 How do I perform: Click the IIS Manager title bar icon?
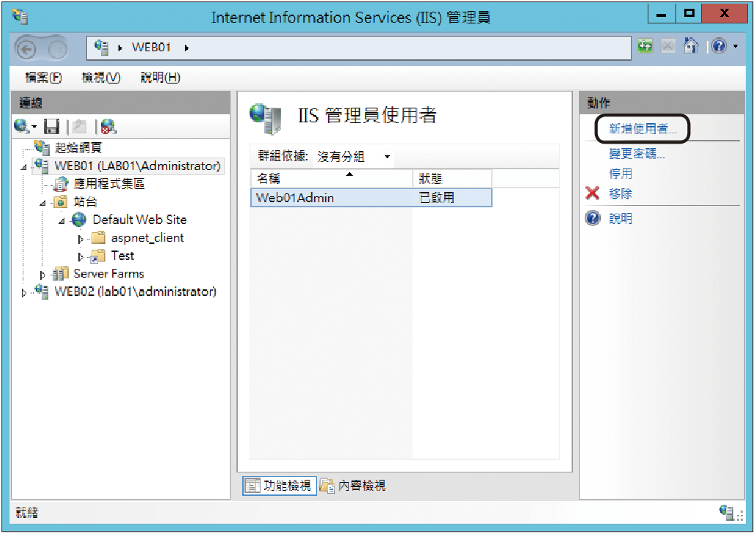click(x=20, y=17)
